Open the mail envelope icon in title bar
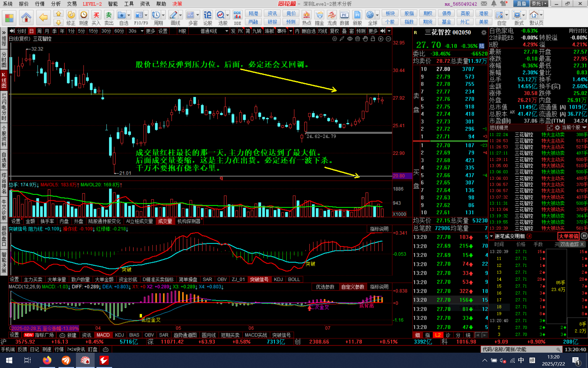This screenshot has height=368, width=588. [484, 4]
